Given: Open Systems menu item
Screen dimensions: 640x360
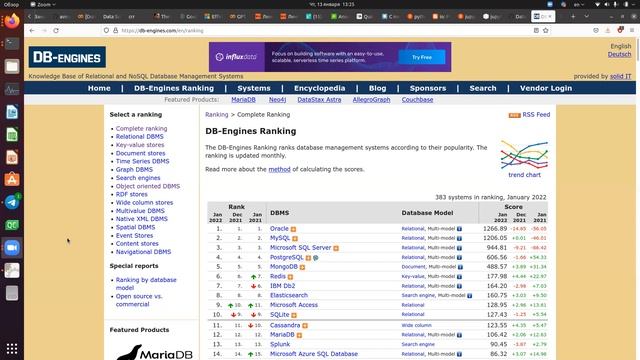Looking at the screenshot, I should [x=254, y=88].
